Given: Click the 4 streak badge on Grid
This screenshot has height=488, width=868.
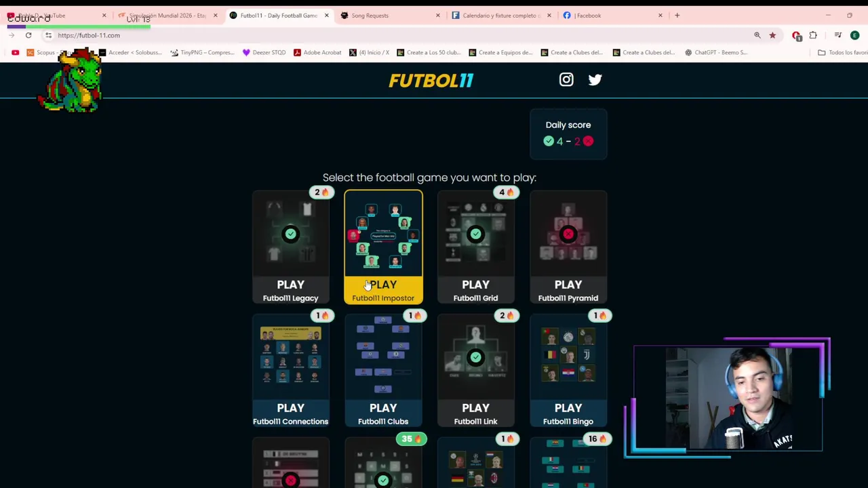Looking at the screenshot, I should [x=506, y=192].
